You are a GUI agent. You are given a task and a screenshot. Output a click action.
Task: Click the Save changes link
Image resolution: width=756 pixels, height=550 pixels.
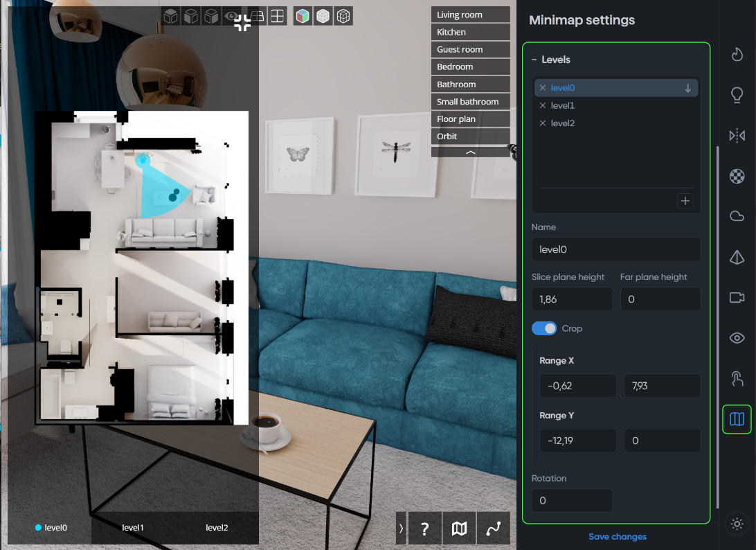617,537
